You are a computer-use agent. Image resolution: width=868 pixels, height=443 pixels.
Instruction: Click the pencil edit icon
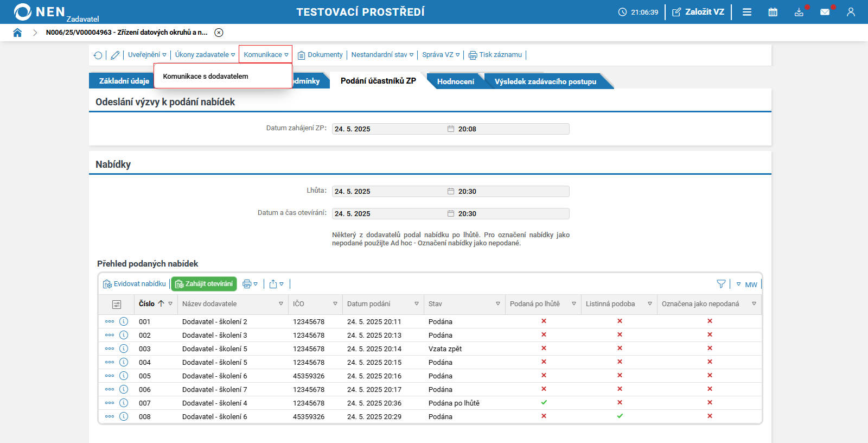pos(115,55)
